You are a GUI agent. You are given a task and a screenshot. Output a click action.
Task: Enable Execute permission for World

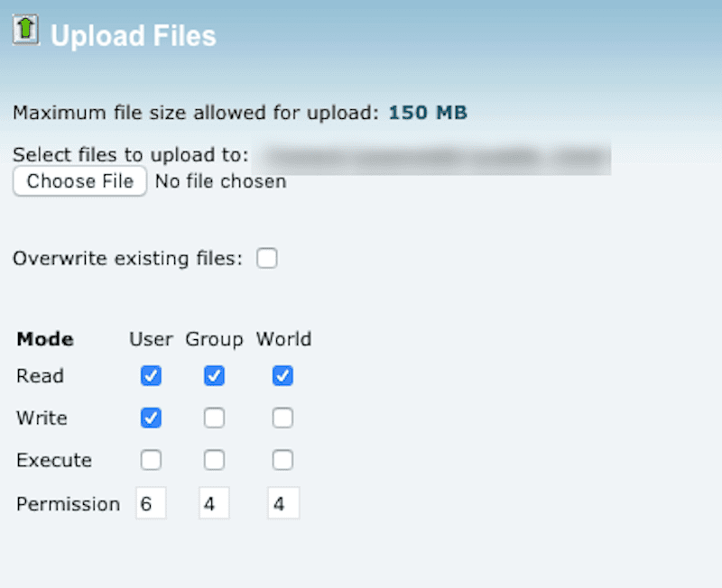click(x=282, y=460)
